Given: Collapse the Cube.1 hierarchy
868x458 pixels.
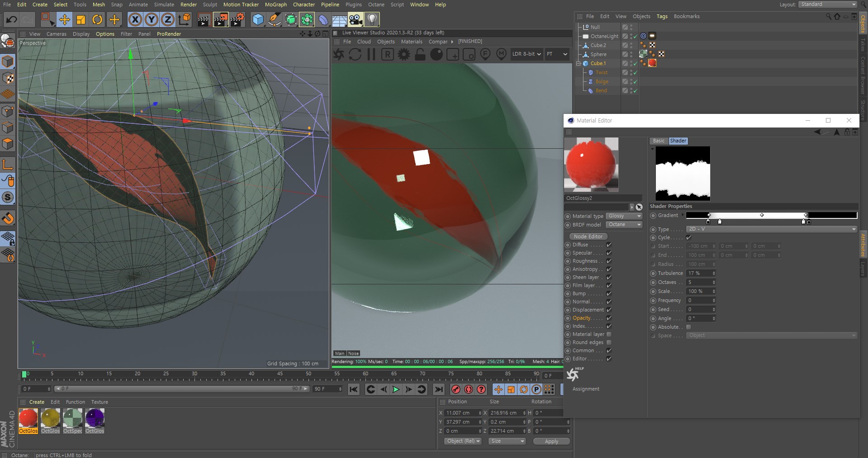Looking at the screenshot, I should 579,63.
